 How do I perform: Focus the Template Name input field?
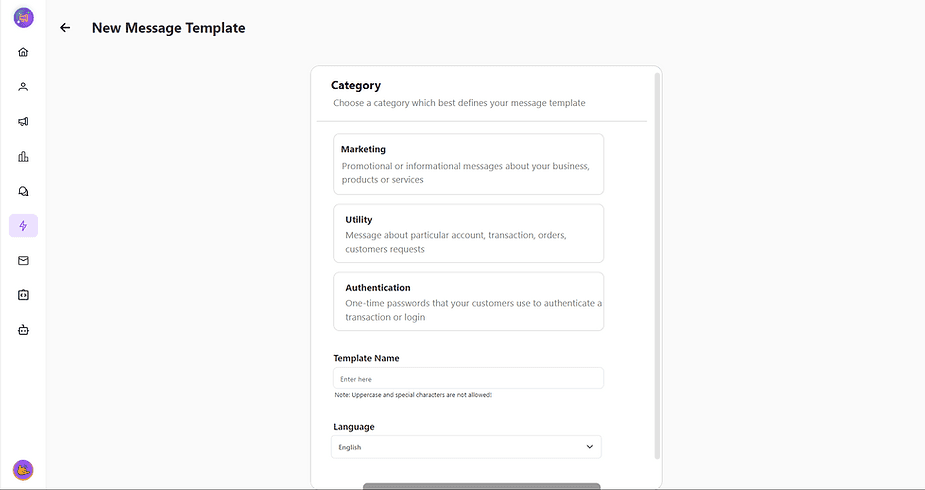click(468, 379)
